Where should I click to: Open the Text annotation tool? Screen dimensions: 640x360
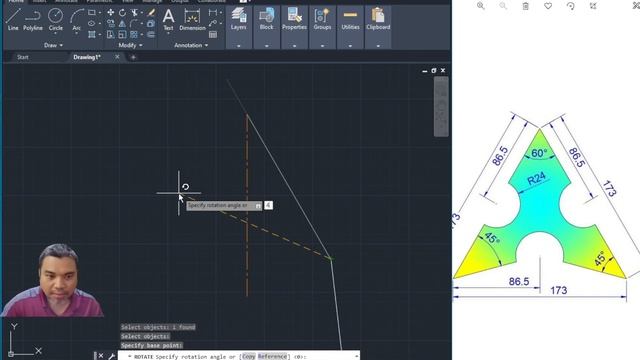click(168, 20)
